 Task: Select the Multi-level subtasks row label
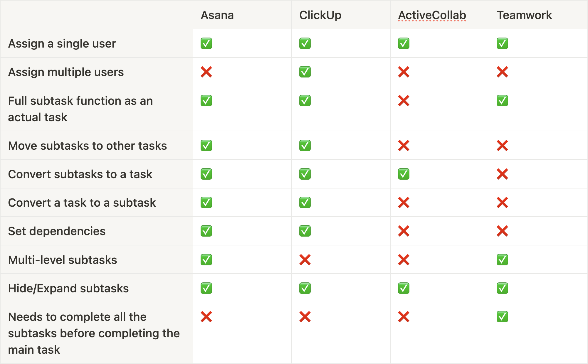point(63,260)
